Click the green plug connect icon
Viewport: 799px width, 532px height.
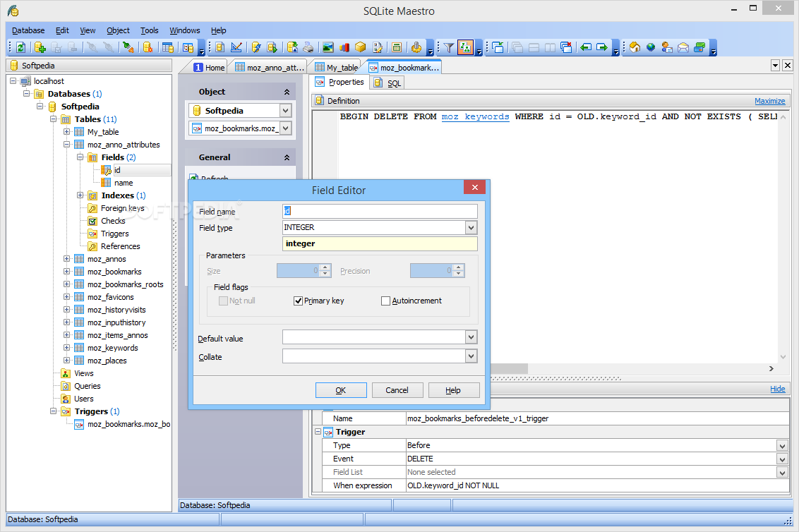(128, 47)
